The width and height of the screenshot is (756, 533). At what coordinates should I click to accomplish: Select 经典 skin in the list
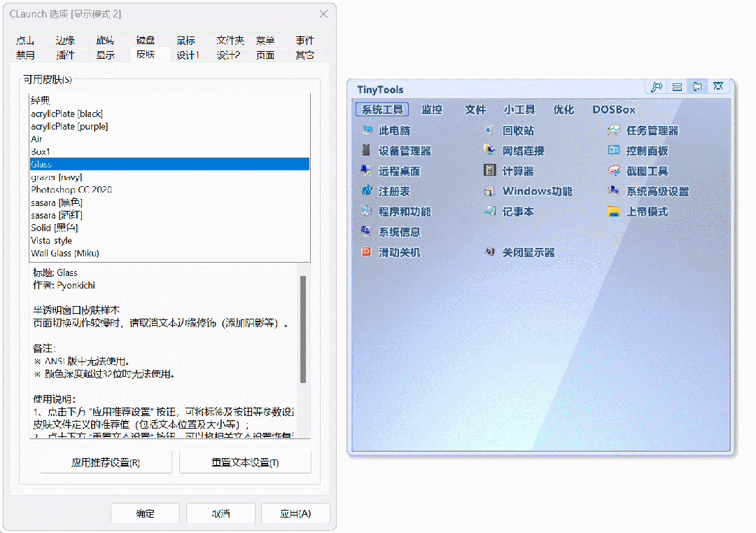pyautogui.click(x=169, y=100)
